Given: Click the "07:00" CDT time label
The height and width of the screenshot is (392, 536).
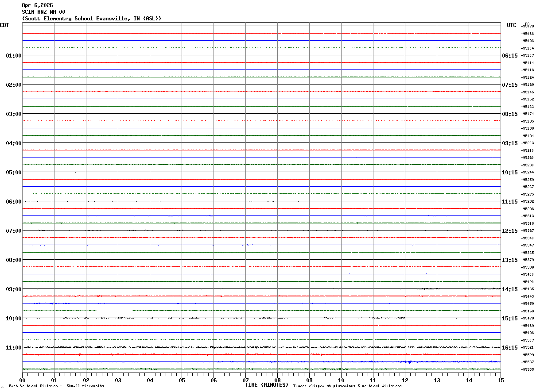Looking at the screenshot, I should (x=14, y=231).
